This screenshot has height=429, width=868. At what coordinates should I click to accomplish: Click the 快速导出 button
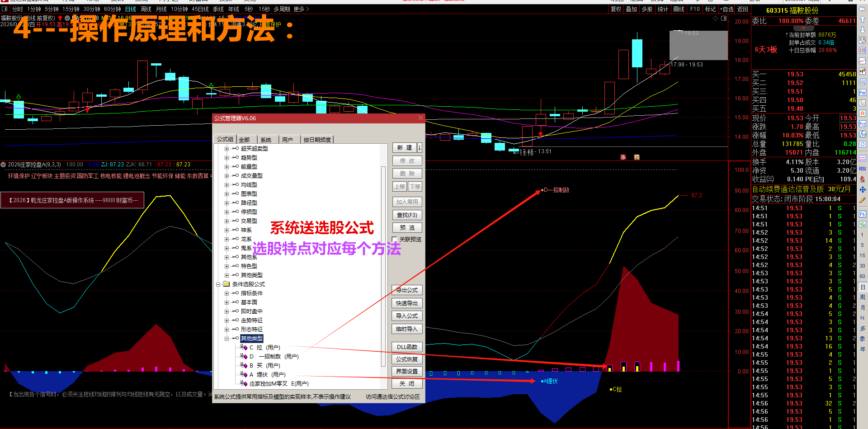(x=407, y=303)
